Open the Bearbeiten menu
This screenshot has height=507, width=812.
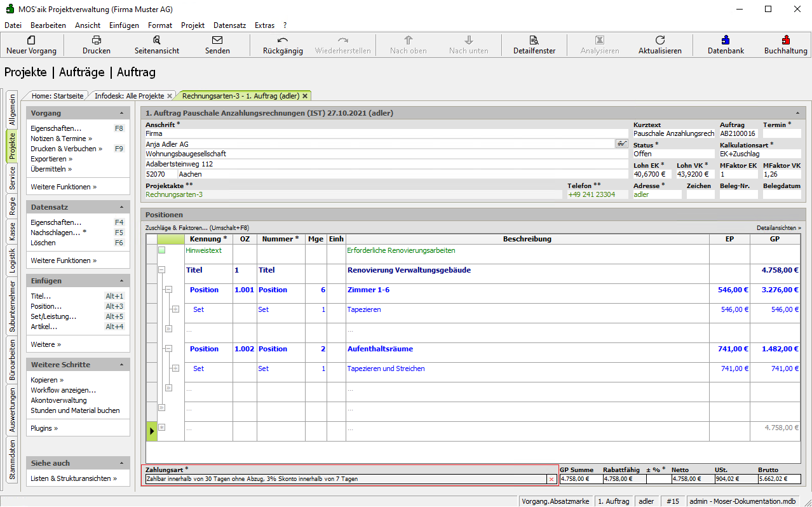pyautogui.click(x=48, y=25)
